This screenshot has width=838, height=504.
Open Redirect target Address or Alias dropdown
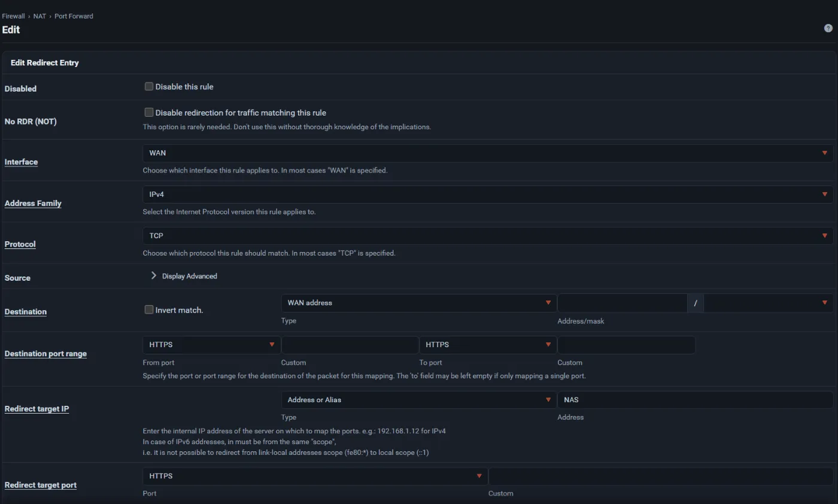(x=419, y=400)
